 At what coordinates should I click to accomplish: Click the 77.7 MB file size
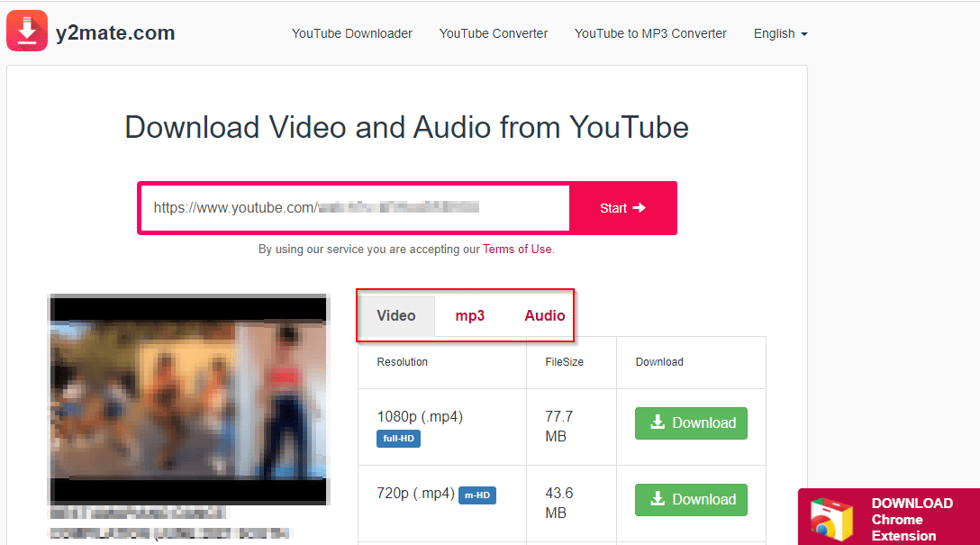tap(558, 426)
